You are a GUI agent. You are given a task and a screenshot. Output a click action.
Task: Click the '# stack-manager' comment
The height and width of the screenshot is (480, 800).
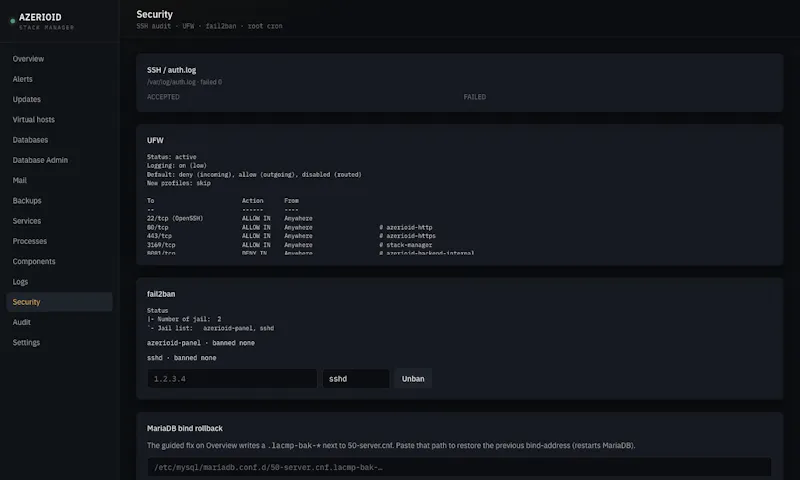[x=406, y=245]
